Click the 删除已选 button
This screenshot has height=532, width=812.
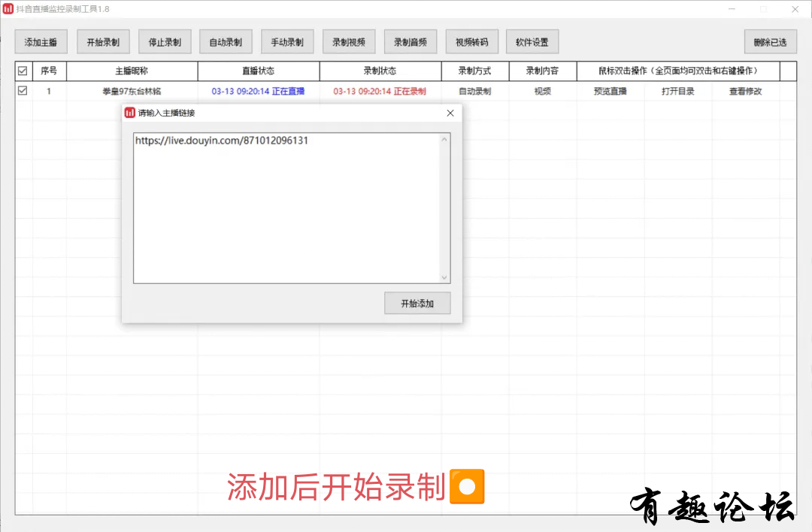tap(771, 42)
